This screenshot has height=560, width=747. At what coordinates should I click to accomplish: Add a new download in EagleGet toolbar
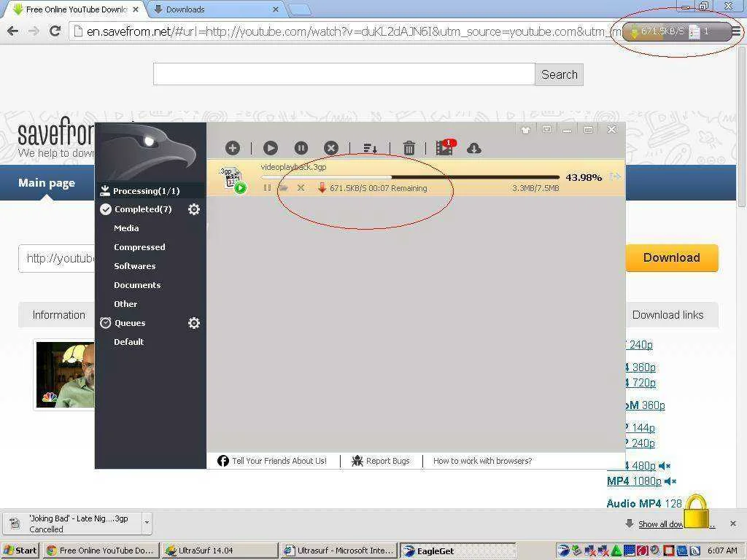[x=233, y=148]
